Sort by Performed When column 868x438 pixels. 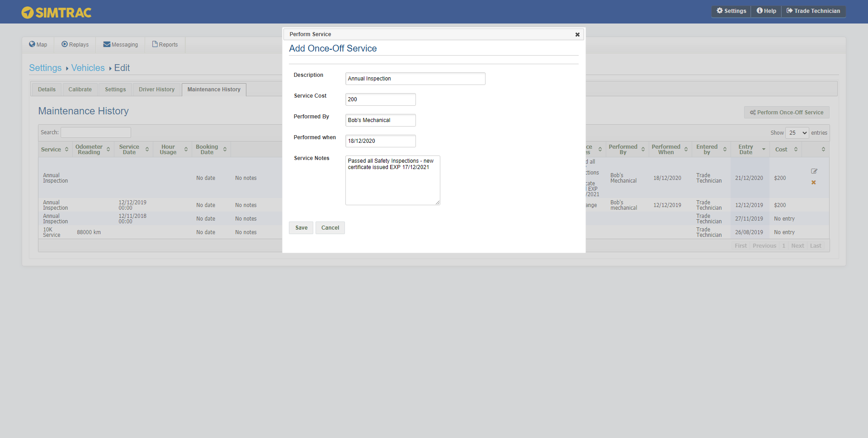coord(670,150)
